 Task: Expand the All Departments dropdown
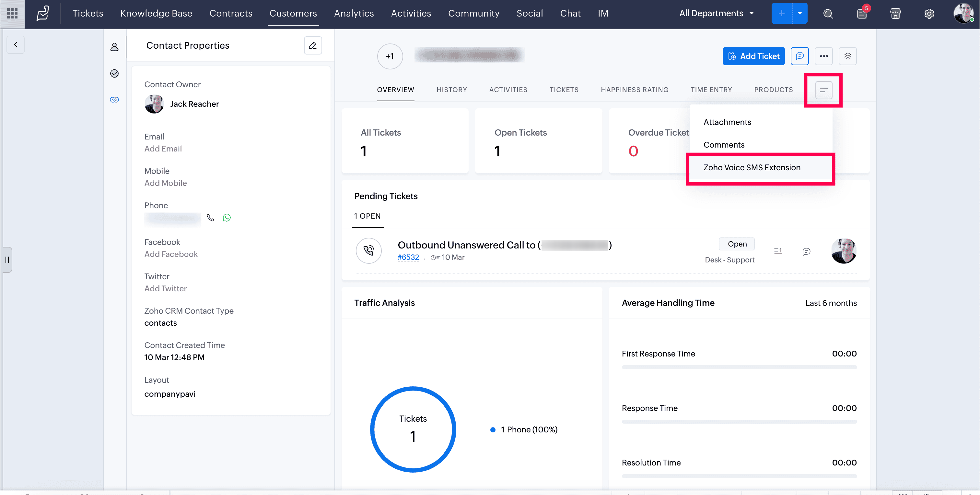point(716,13)
